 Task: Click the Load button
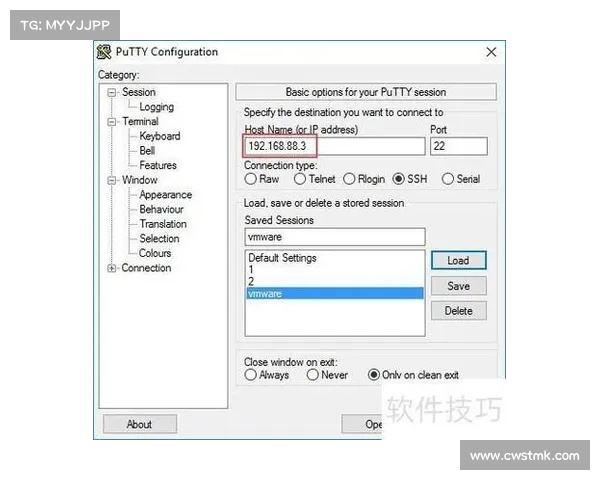(458, 261)
